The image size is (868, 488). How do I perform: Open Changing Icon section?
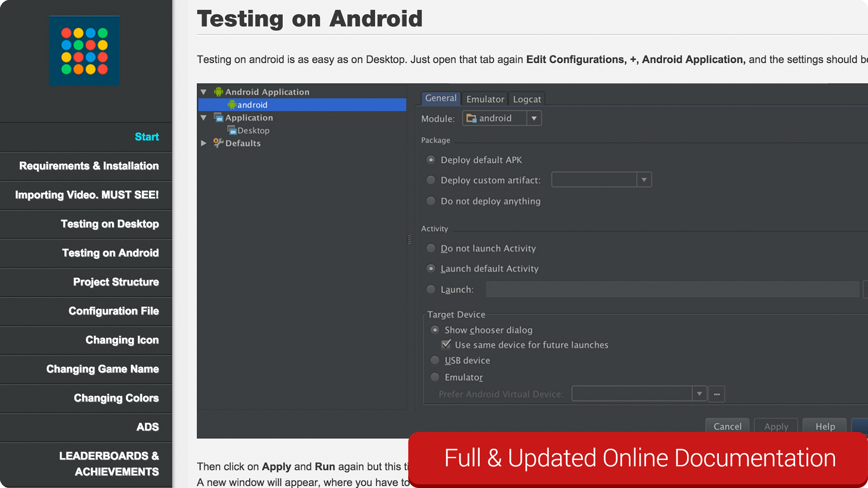[86, 340]
